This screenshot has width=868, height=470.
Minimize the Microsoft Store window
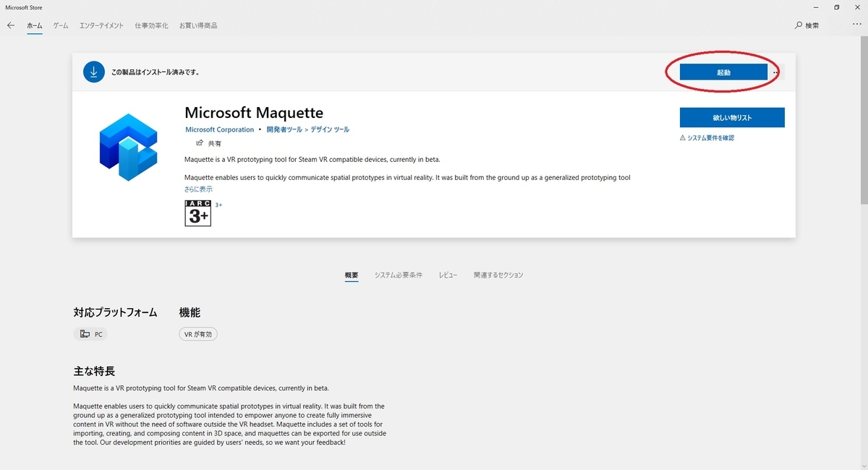tap(817, 7)
